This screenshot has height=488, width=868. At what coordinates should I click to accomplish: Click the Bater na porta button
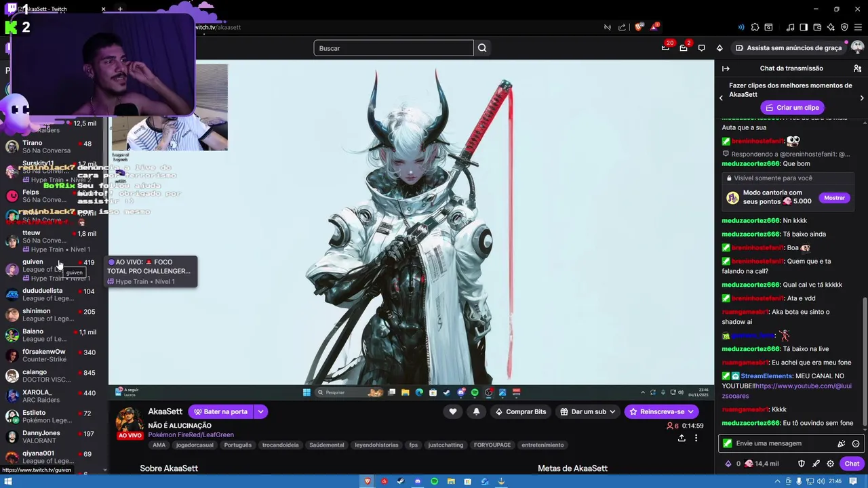point(220,411)
